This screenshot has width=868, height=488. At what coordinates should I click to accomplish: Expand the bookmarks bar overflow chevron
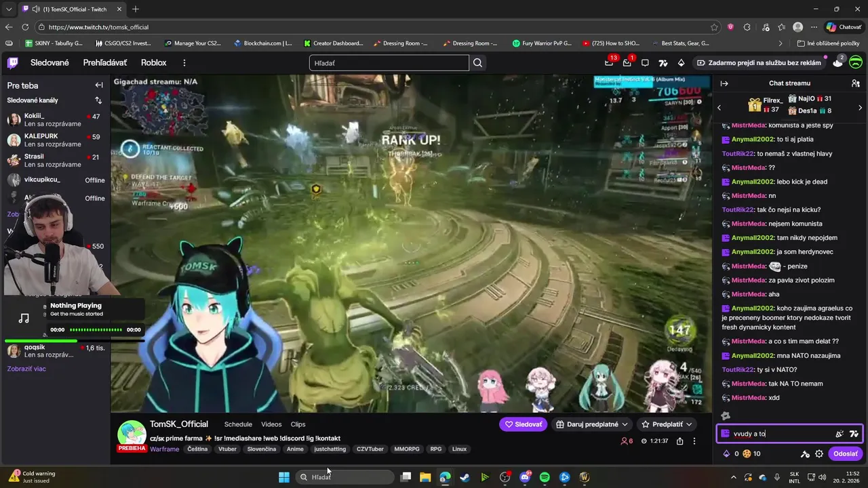click(x=781, y=43)
